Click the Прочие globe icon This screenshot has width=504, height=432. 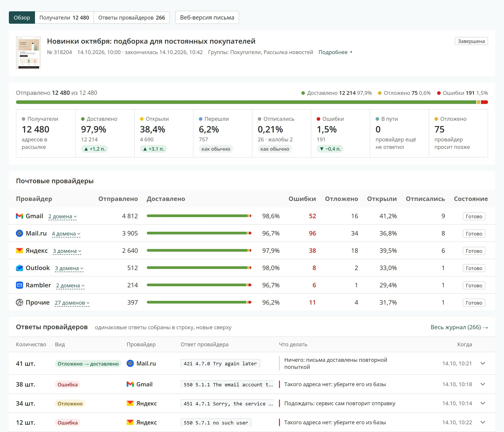click(19, 303)
